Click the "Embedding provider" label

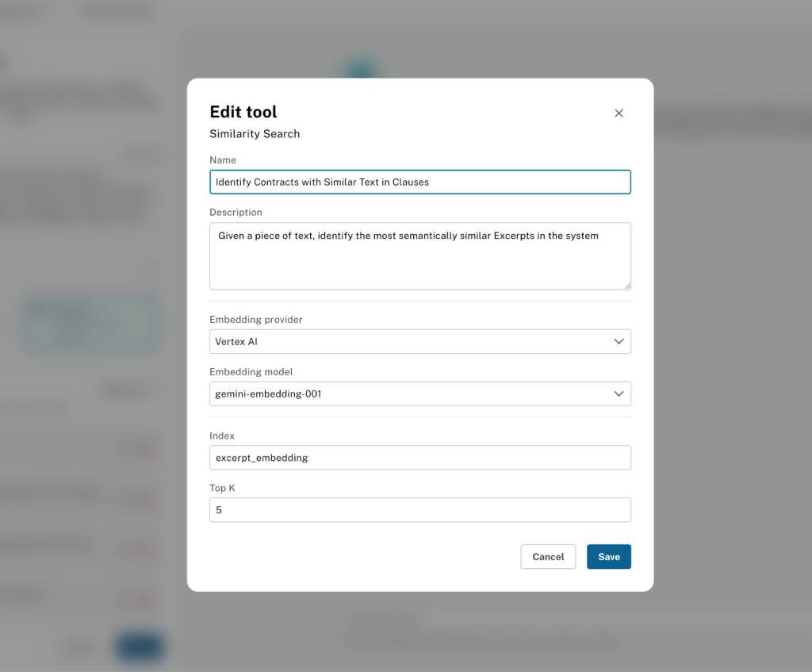[x=255, y=320]
